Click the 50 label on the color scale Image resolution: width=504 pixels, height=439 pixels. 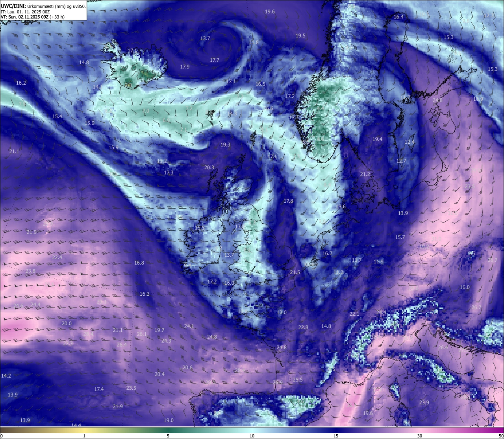tap(500, 436)
